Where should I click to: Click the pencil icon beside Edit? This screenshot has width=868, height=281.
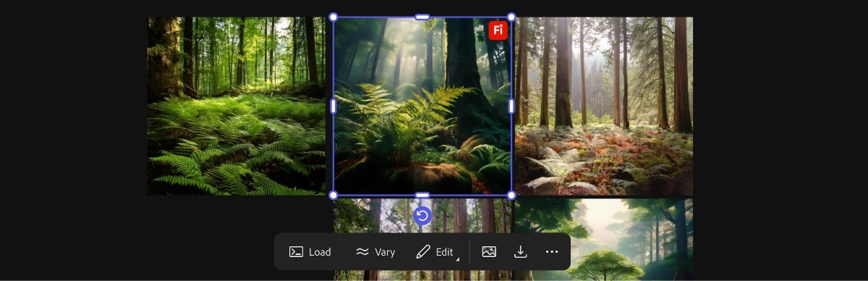(423, 252)
